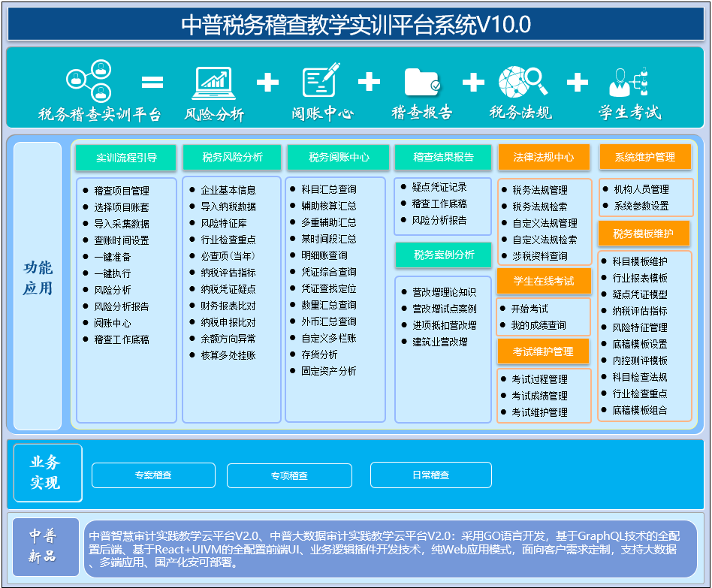Select 辅助核算汇总 item
712x588 pixels.
(329, 207)
